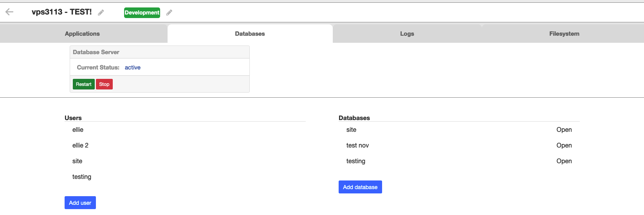The width and height of the screenshot is (644, 215).
Task: Click the green Development environment badge
Action: coord(142,13)
